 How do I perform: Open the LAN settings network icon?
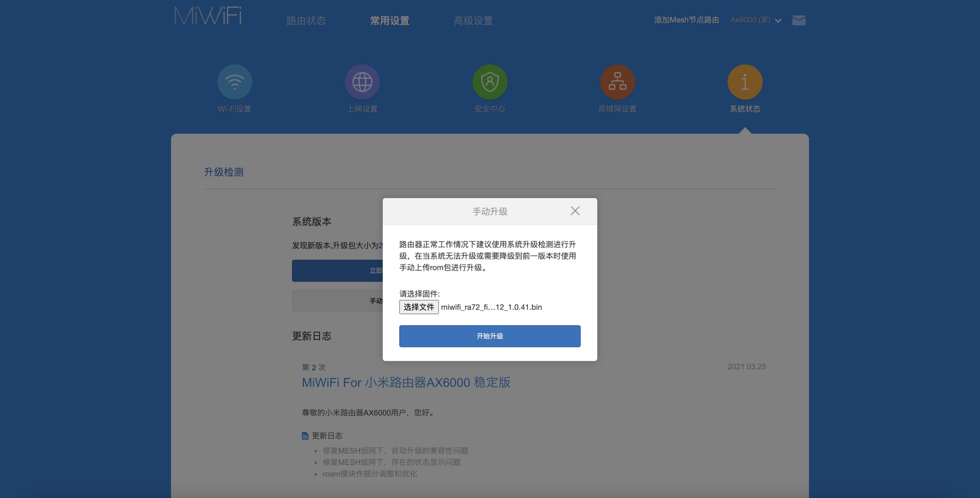617,82
